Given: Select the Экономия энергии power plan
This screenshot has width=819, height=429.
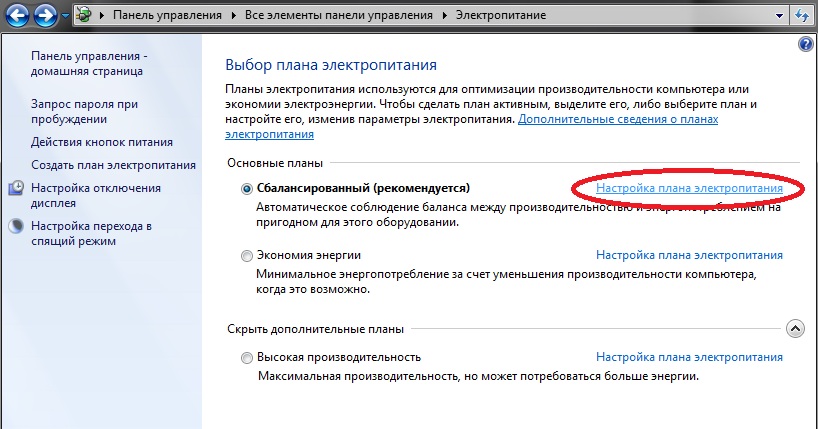Looking at the screenshot, I should coord(247,256).
